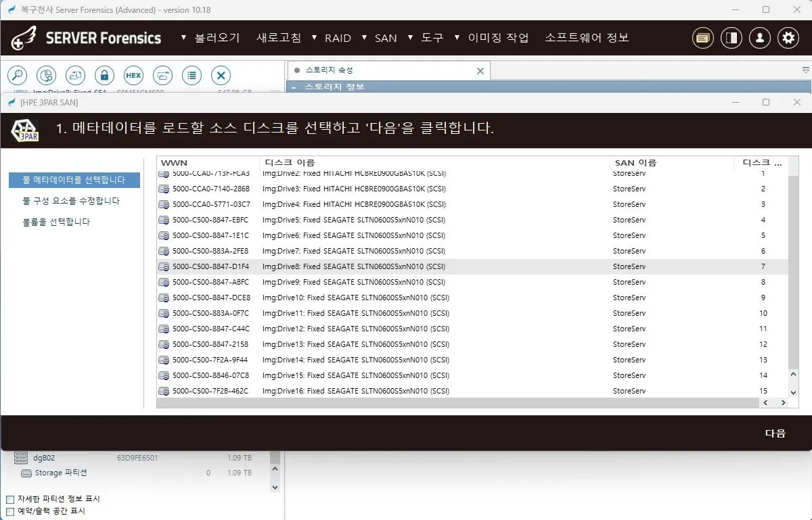
Task: Click the dgB02 storage group icon
Action: [21, 458]
